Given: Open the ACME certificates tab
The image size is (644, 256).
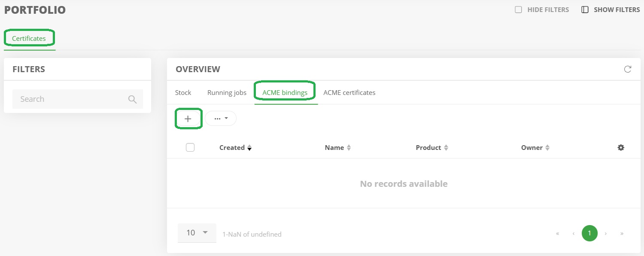Looking at the screenshot, I should pyautogui.click(x=349, y=92).
